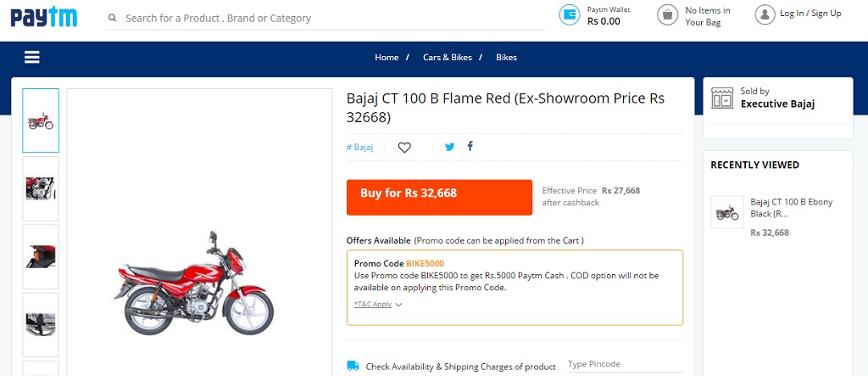Screen dimensions: 868x376
Task: Click the Type Pincode field
Action: pyautogui.click(x=623, y=364)
